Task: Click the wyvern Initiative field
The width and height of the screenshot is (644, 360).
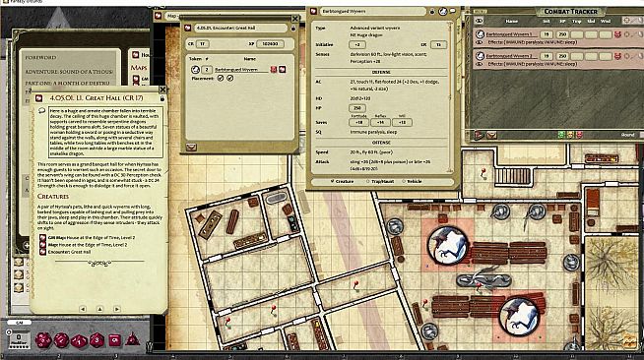Action: (357, 44)
